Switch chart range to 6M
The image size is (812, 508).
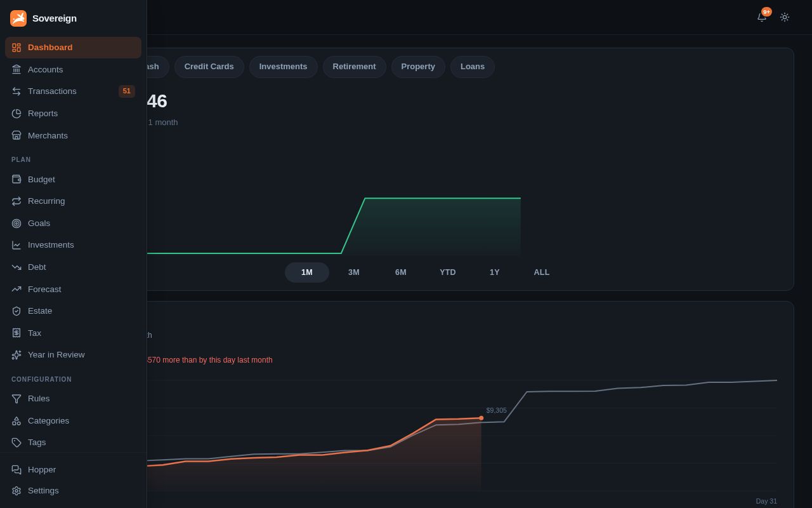[x=401, y=272]
